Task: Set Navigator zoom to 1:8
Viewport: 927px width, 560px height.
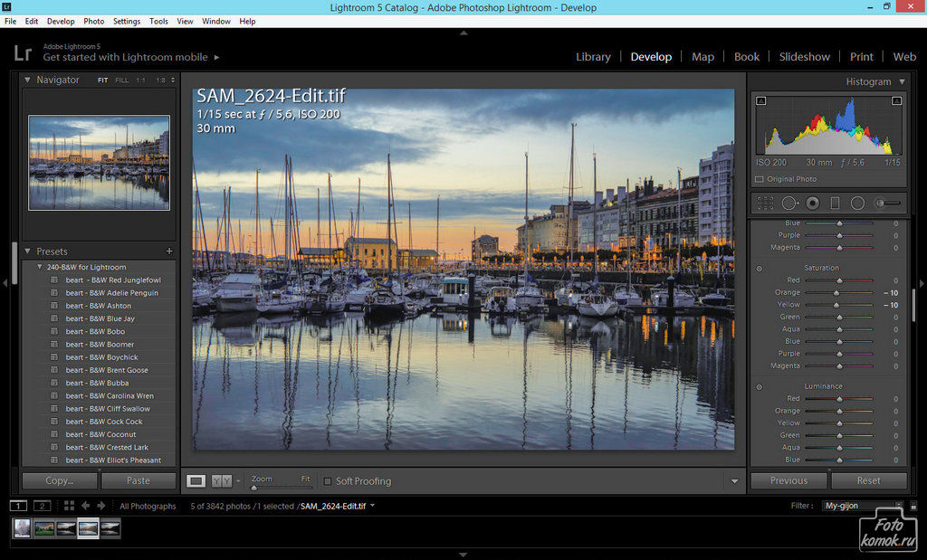Action: point(160,81)
